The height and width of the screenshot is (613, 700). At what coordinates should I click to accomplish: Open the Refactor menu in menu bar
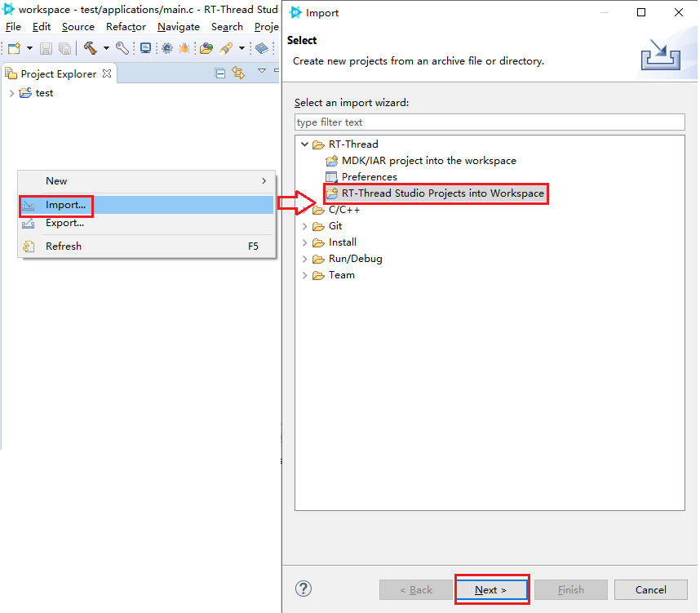(x=126, y=27)
